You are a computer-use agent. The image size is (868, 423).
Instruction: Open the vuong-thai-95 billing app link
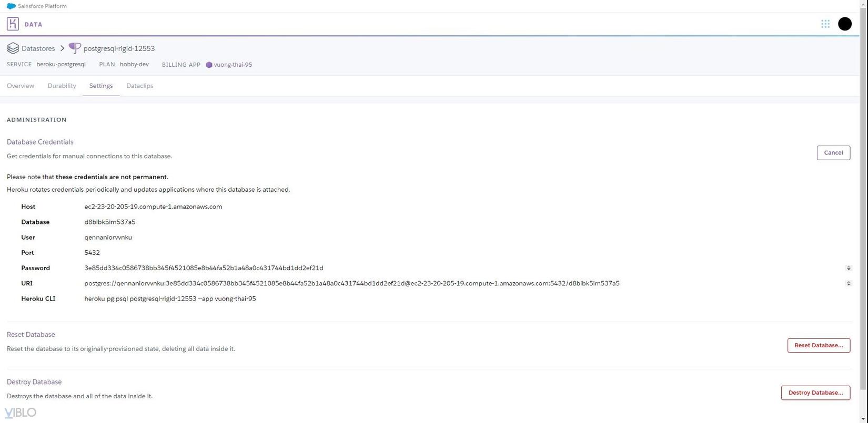coord(233,65)
